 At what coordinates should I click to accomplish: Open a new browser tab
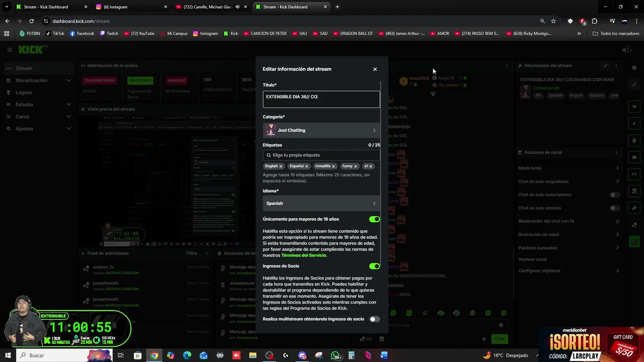coord(337,7)
